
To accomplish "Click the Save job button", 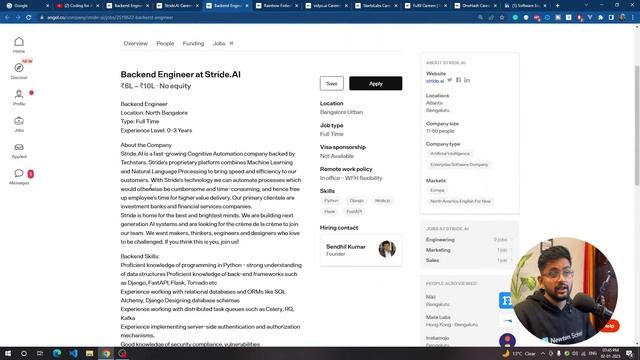I will click(x=331, y=83).
